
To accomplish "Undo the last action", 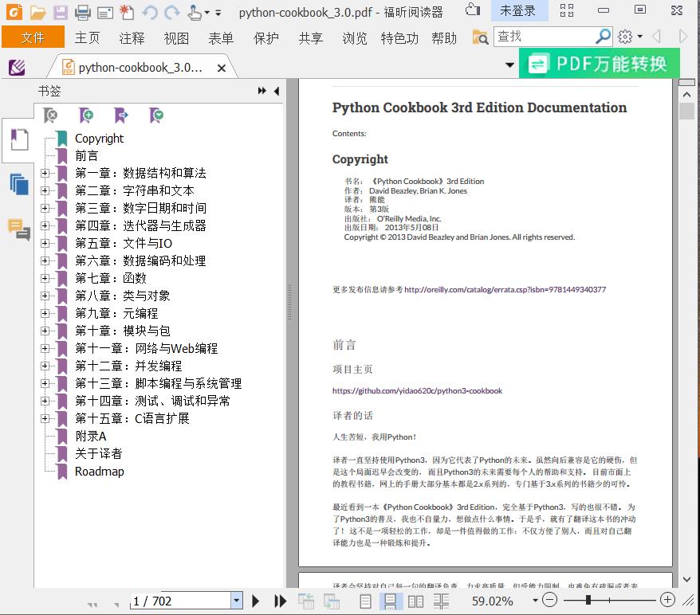I will (150, 13).
